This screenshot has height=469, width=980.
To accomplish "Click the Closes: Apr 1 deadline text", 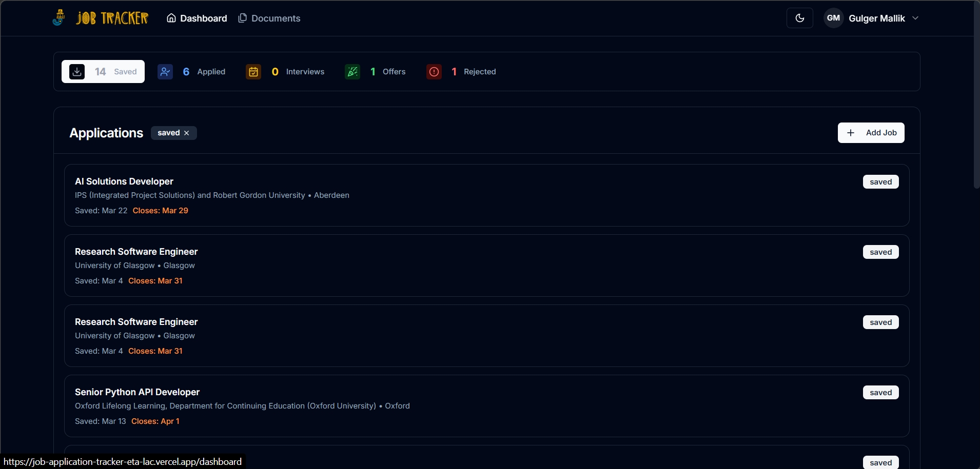I will click(155, 421).
